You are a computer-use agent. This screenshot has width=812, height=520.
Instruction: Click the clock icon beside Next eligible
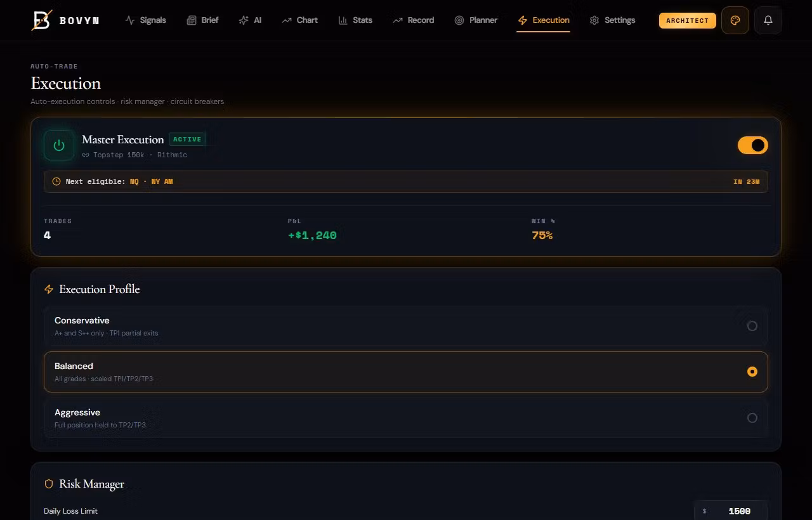click(x=56, y=181)
